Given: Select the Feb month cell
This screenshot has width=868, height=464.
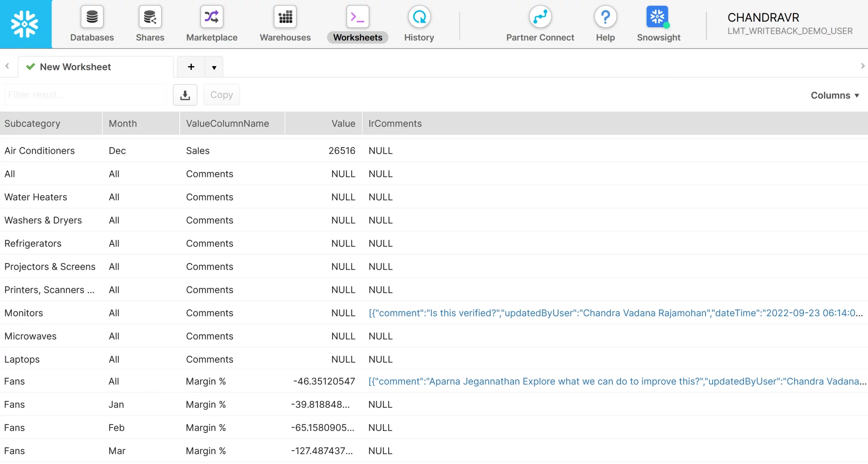Looking at the screenshot, I should coord(117,428).
